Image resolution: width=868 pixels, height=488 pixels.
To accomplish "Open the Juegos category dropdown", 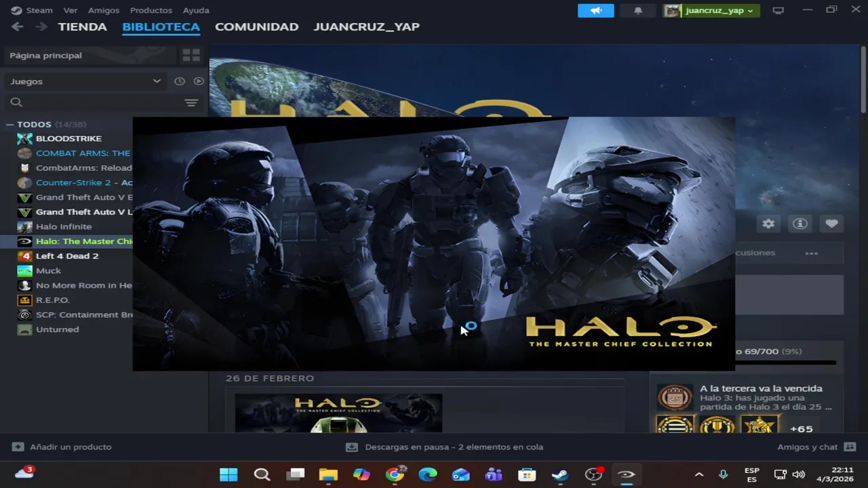I will [85, 81].
